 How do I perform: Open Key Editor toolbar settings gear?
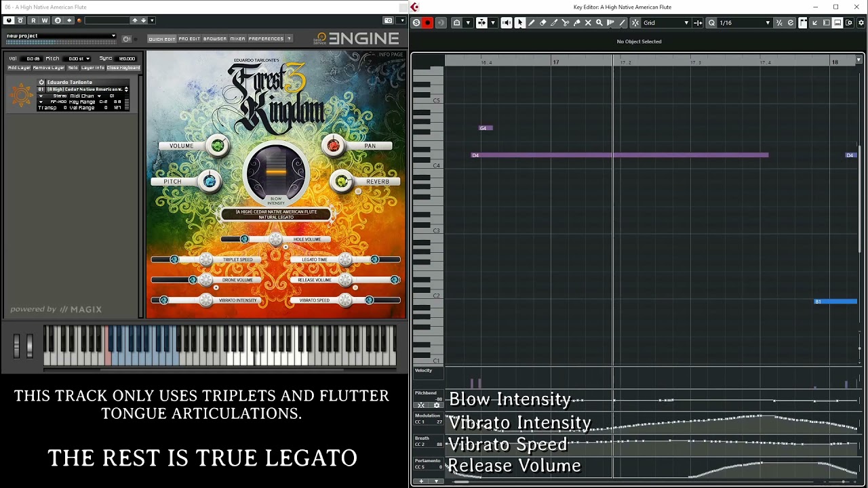(x=861, y=23)
